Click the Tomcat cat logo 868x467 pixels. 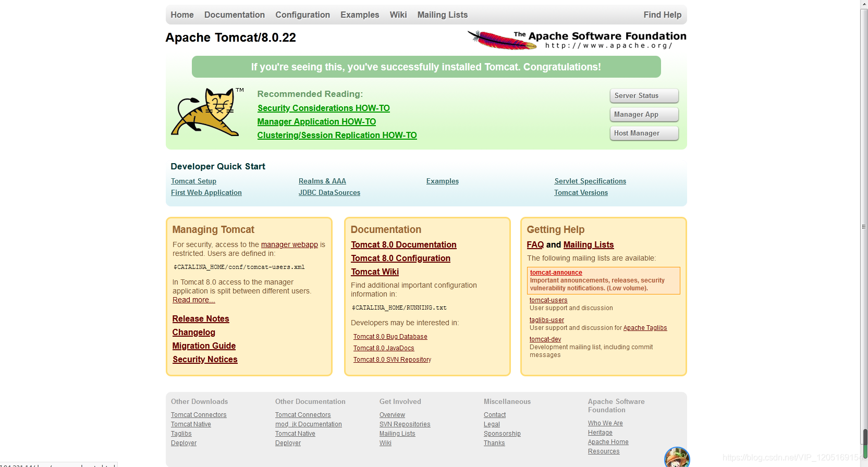tap(207, 112)
